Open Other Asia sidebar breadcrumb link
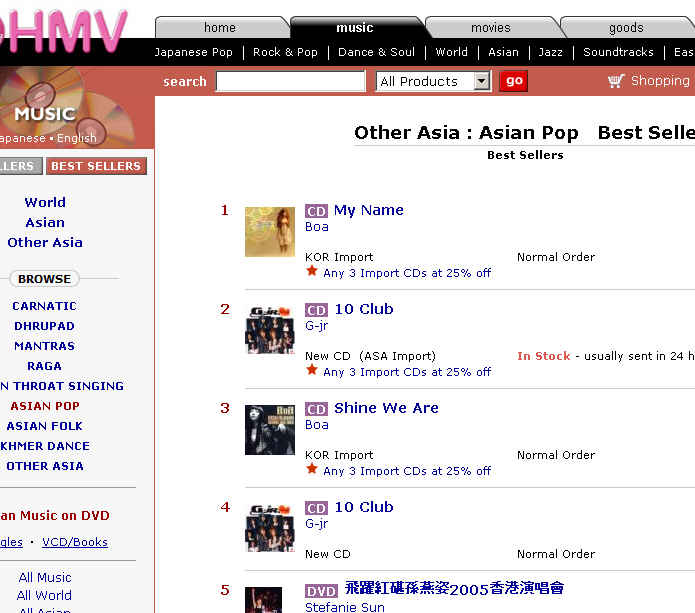 (45, 242)
